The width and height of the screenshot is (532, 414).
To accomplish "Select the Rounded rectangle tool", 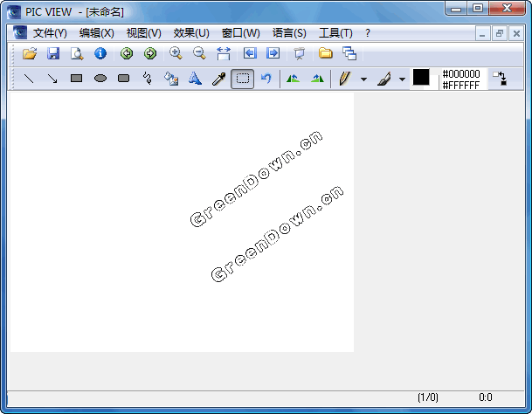I will (123, 79).
